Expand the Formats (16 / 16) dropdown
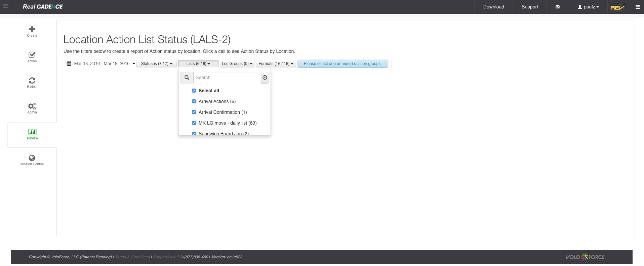The width and height of the screenshot is (644, 266). click(276, 64)
